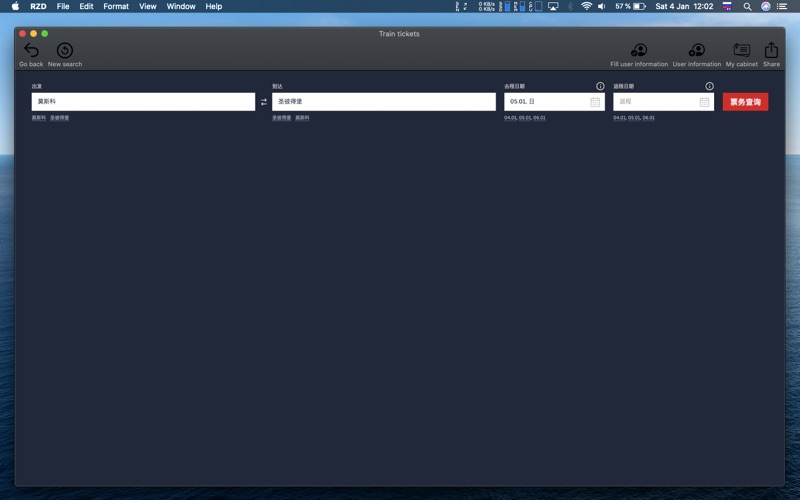Screen dimensions: 800x500
Task: Open calendar picker for departure date
Action: point(595,102)
